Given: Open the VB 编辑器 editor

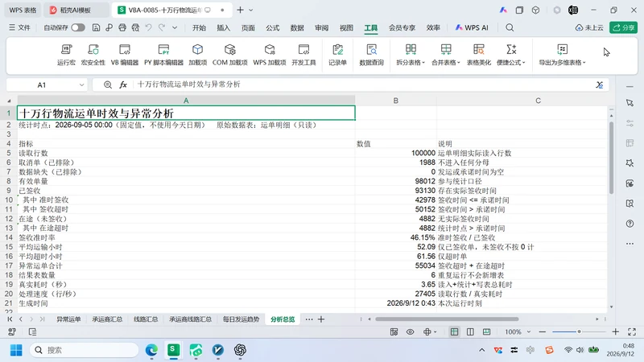Looking at the screenshot, I should coord(125,55).
